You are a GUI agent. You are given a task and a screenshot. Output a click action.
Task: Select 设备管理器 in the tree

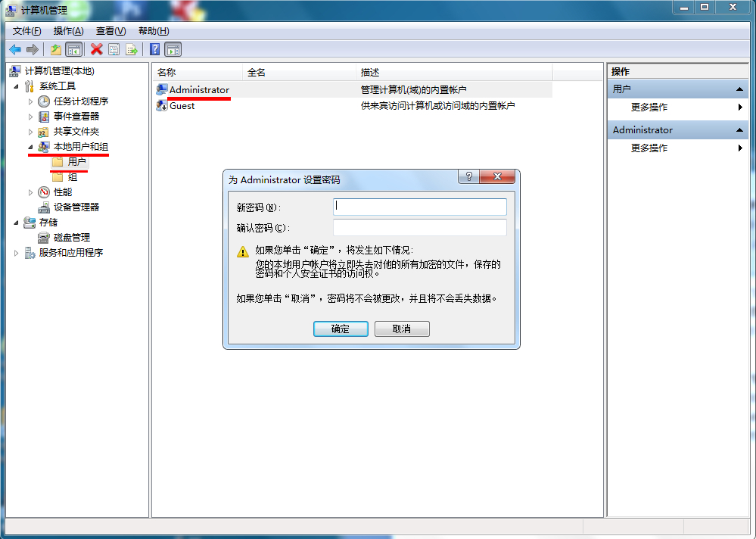76,207
